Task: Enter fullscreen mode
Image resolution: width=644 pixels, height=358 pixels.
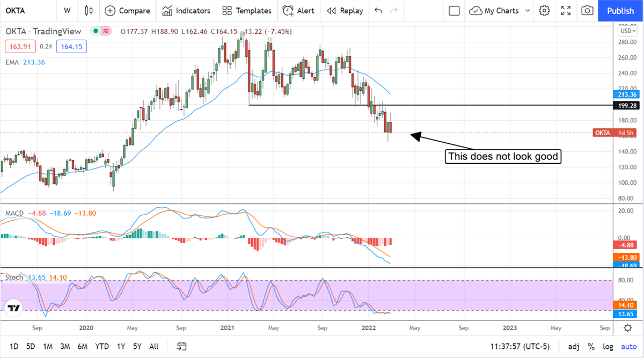Action: pos(566,11)
